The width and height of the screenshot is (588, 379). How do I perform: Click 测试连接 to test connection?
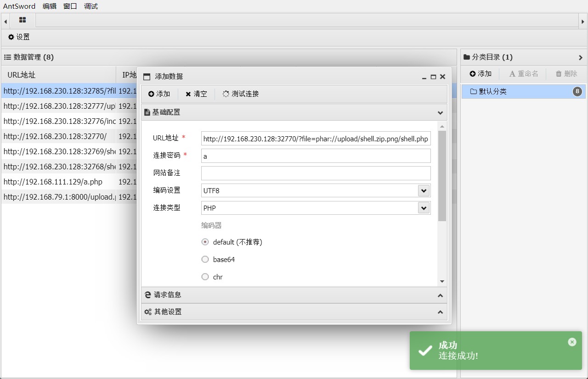(241, 94)
